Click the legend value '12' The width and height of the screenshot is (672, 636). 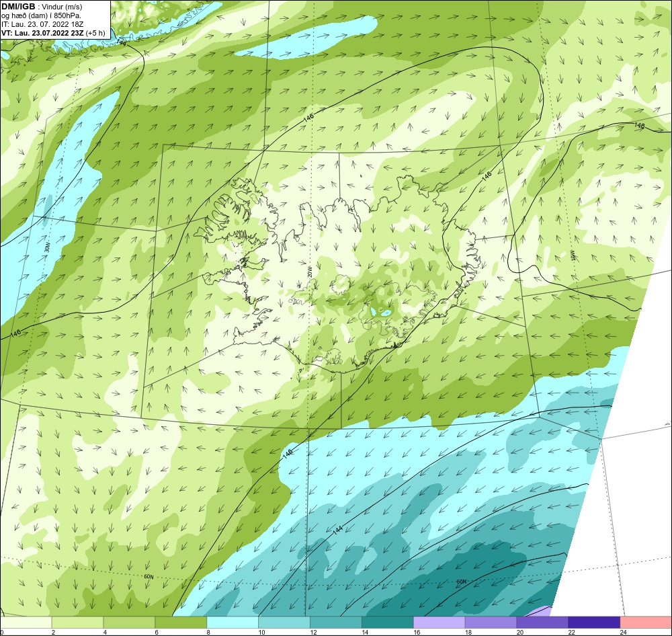tap(313, 632)
